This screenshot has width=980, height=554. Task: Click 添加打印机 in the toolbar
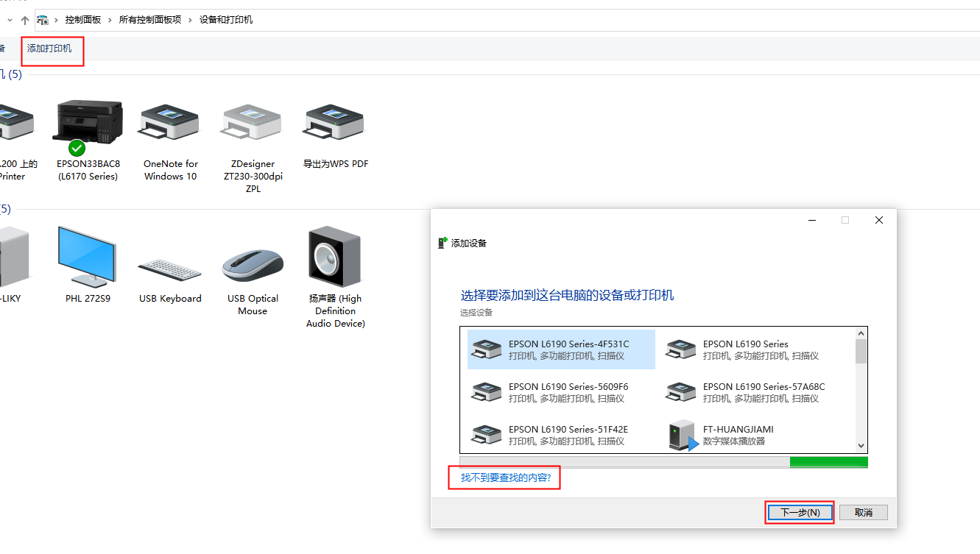(x=50, y=49)
